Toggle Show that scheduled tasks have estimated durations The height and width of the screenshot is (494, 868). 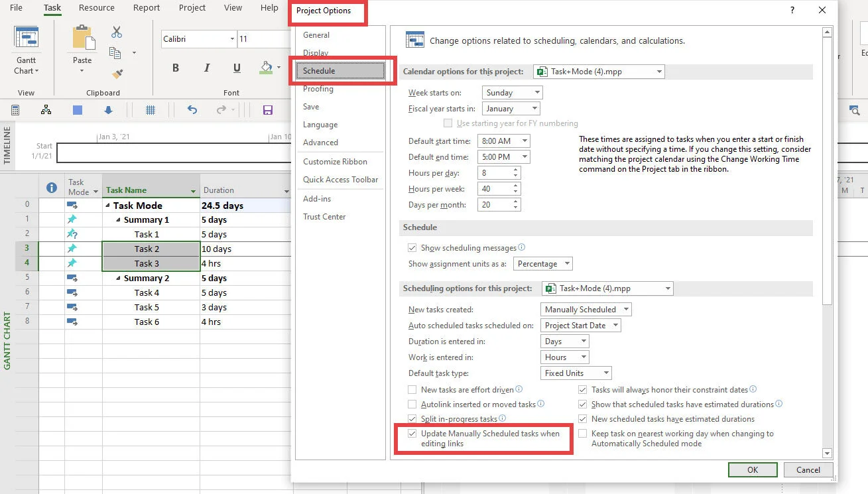tap(583, 404)
